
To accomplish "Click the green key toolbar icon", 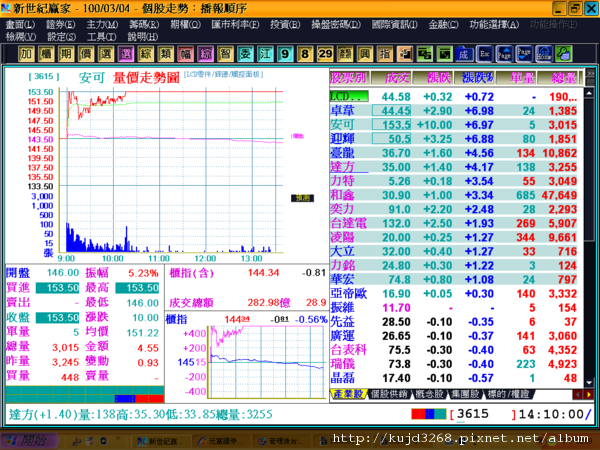I will (x=564, y=54).
